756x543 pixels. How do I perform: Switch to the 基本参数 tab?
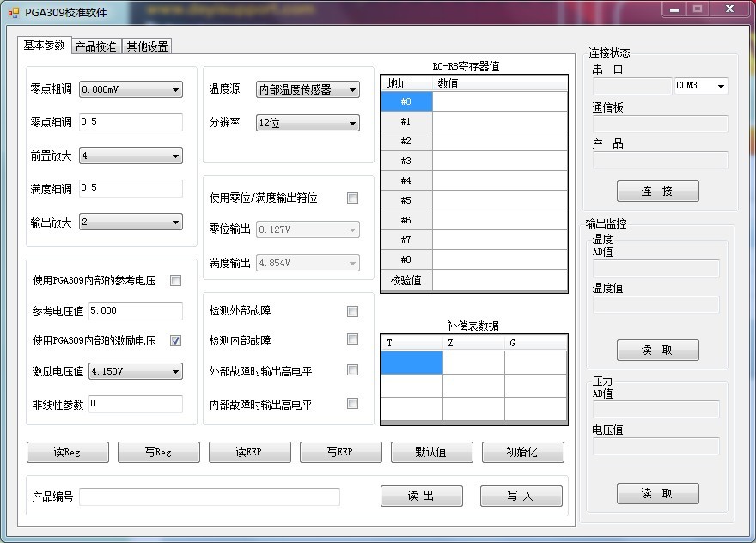[45, 45]
